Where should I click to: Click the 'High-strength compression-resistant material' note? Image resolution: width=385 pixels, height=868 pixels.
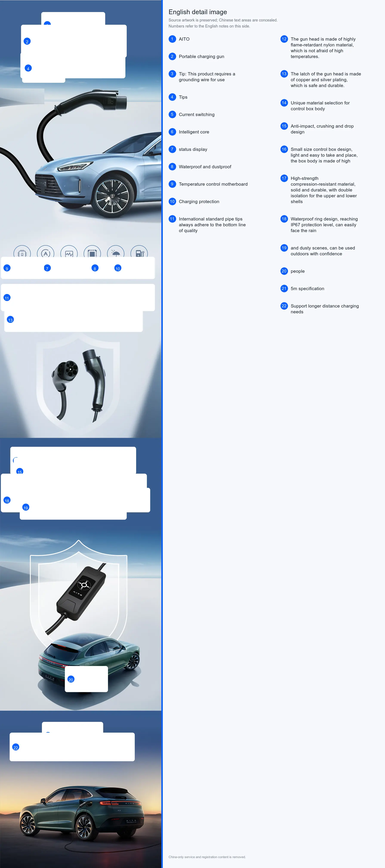[324, 190]
